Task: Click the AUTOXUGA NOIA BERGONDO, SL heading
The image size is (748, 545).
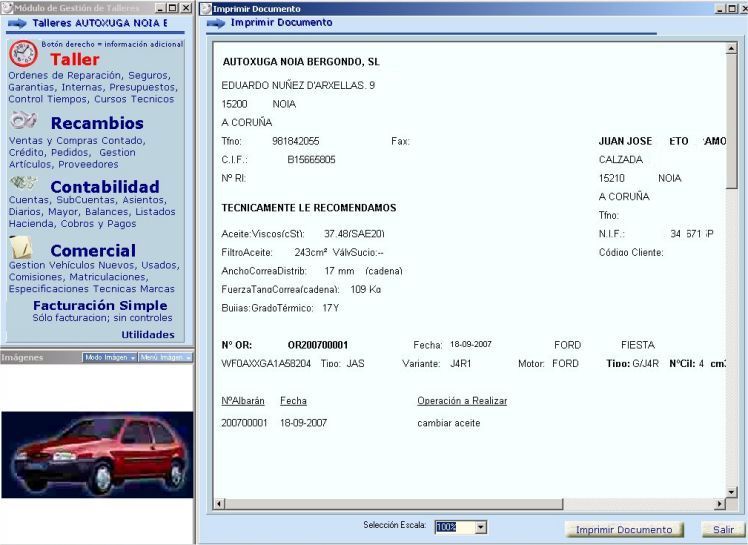Action: 301,62
